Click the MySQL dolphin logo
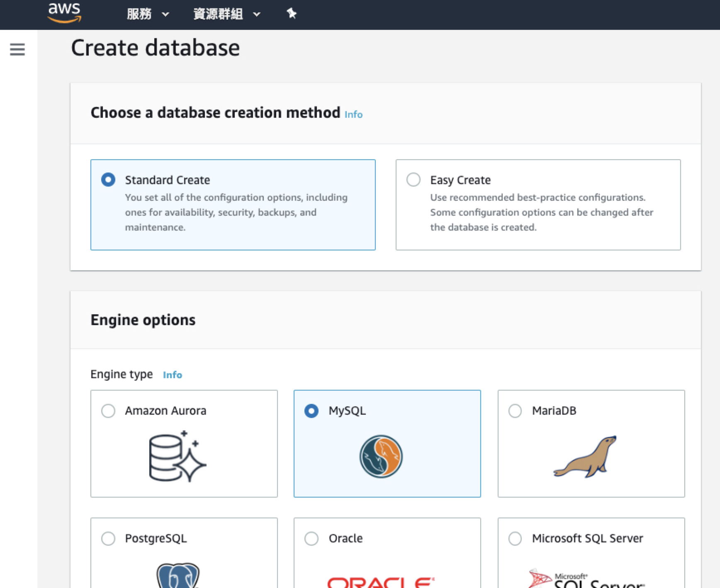 [381, 456]
